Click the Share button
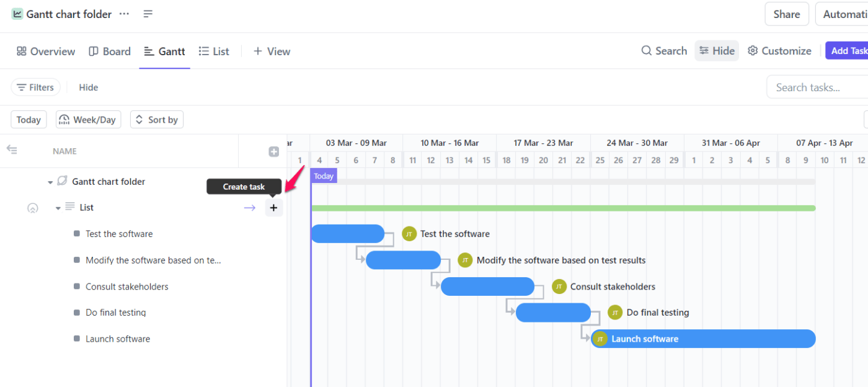 pos(786,14)
